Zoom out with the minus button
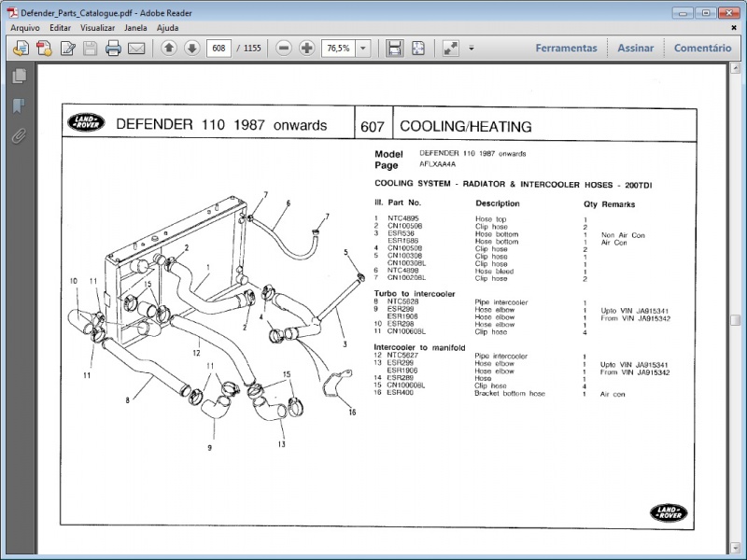 coord(284,49)
